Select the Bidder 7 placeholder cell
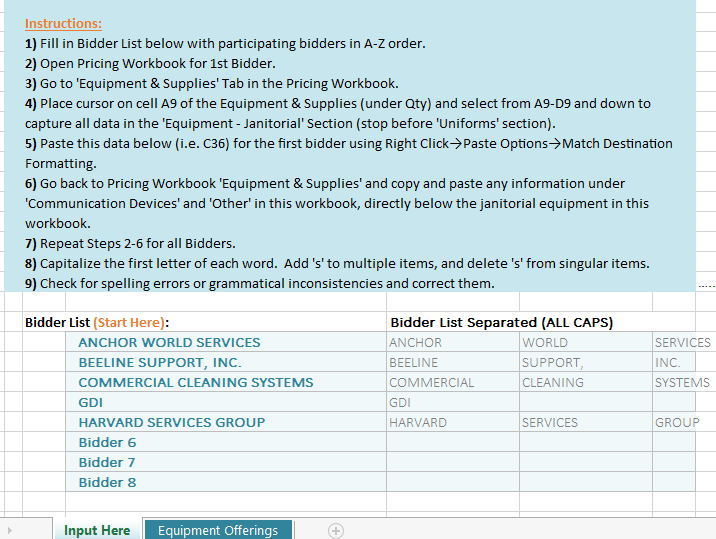Viewport: 716px width, 539px height. click(226, 462)
